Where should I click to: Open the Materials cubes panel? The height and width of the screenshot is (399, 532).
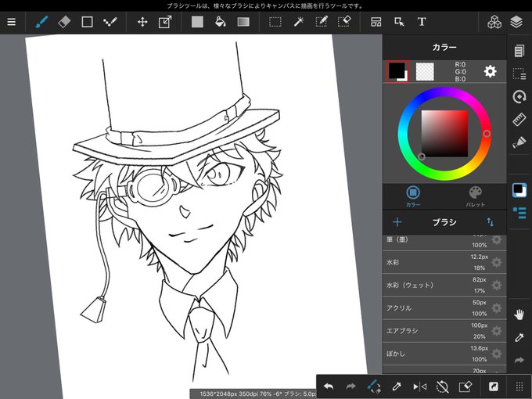tap(494, 22)
